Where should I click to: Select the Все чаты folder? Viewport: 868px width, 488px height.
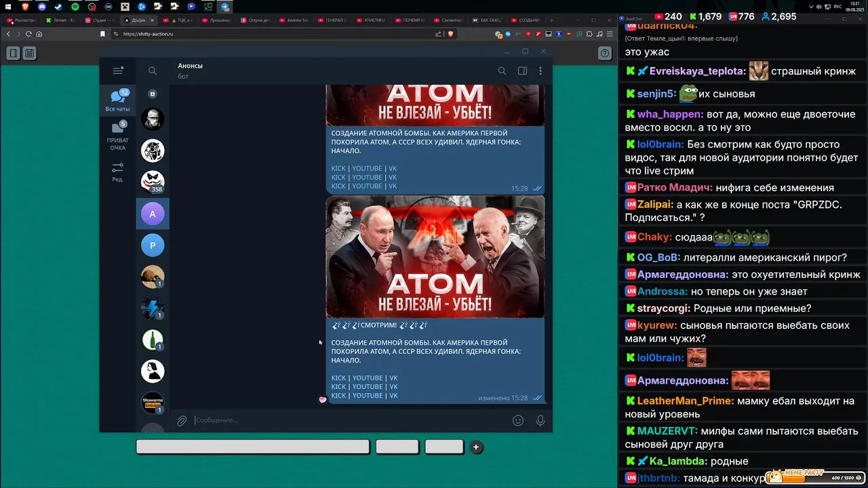tap(117, 101)
